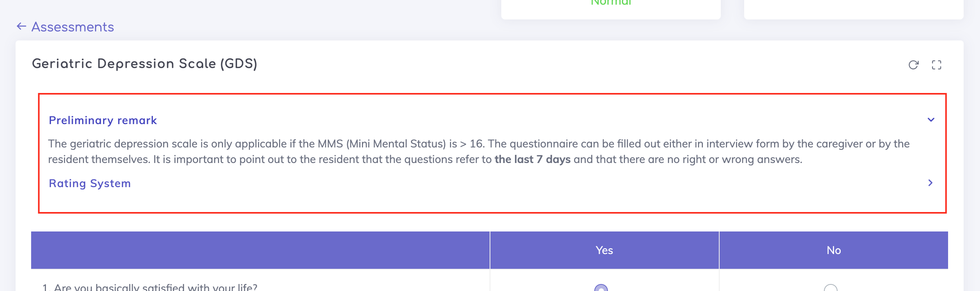Click the bold "the last 7 days" text
This screenshot has width=980, height=291.
click(532, 160)
